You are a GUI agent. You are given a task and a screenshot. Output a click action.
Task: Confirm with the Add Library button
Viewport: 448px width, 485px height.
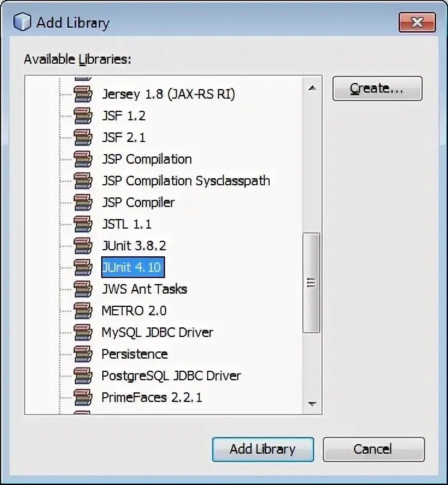pyautogui.click(x=263, y=449)
